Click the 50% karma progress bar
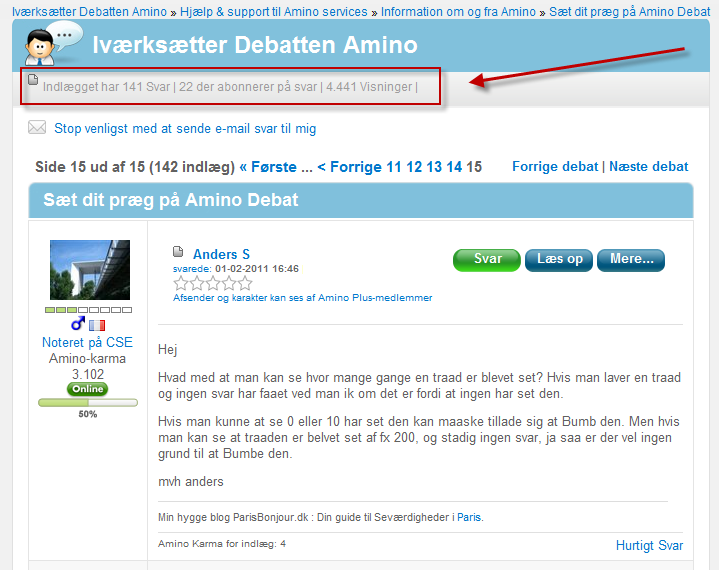 click(x=87, y=402)
